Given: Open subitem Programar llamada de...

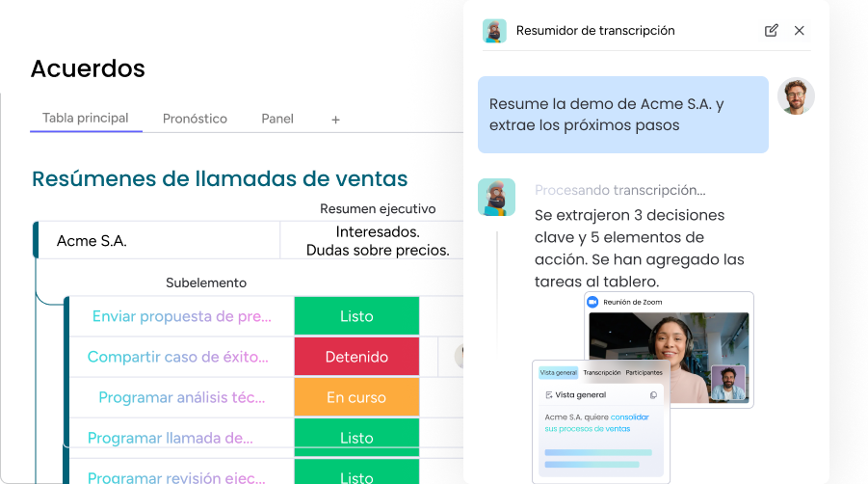Looking at the screenshot, I should click(x=170, y=438).
